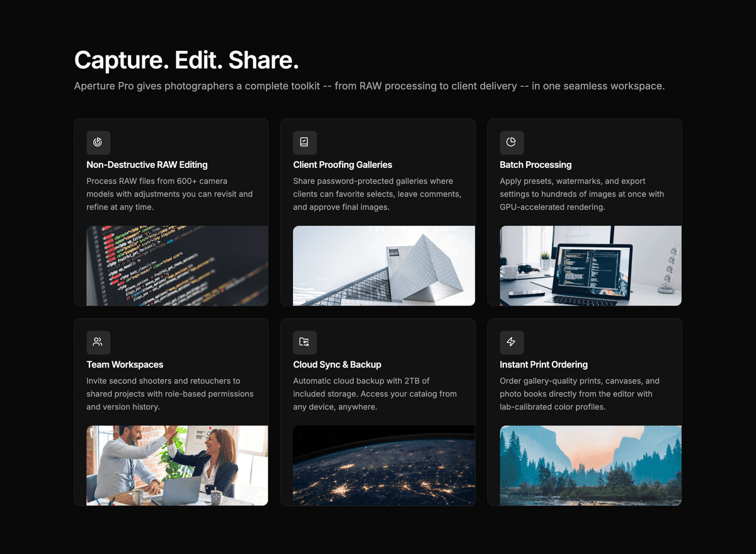Open the Earth-at-night photo under Cloud Sync
The height and width of the screenshot is (554, 756).
(384, 465)
